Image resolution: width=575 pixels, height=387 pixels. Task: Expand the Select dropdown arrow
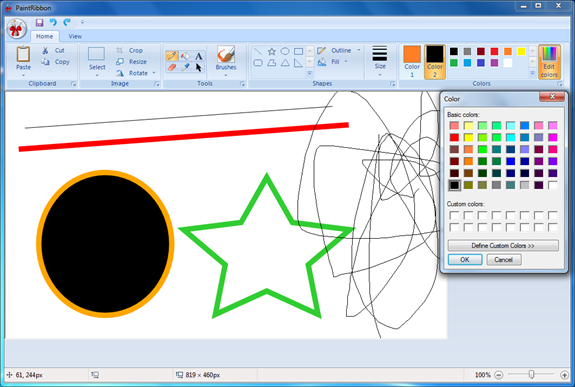(x=97, y=75)
